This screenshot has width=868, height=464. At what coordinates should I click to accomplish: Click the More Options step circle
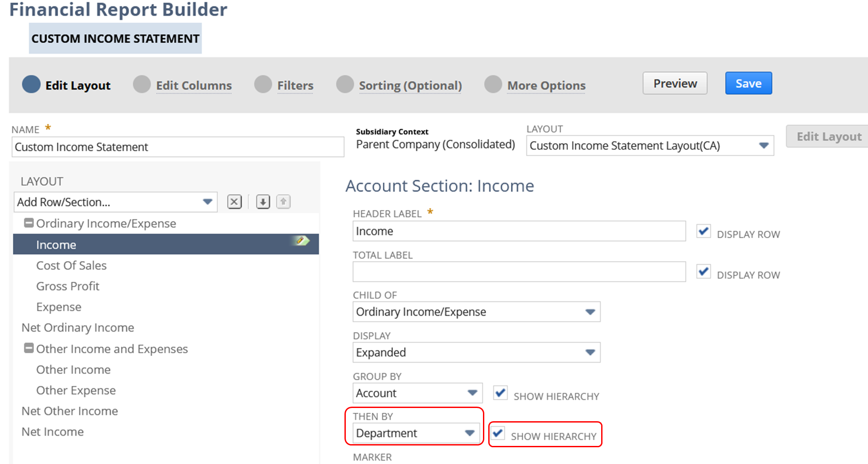pos(493,84)
